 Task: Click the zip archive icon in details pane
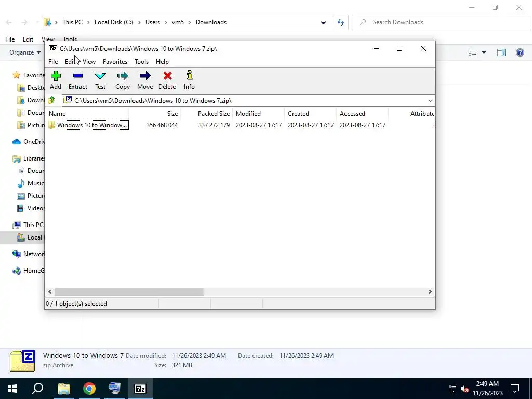[22, 362]
